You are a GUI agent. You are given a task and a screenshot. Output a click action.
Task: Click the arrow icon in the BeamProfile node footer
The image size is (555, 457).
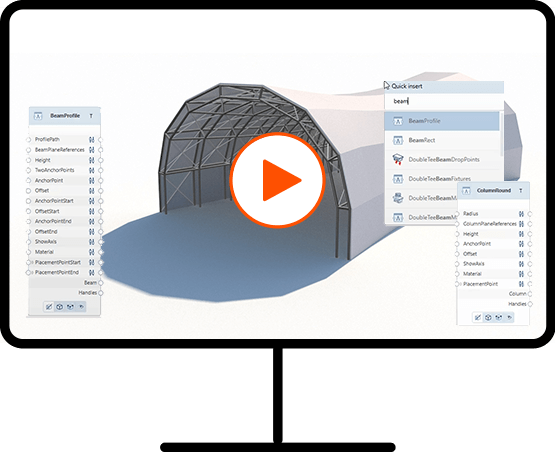81,307
